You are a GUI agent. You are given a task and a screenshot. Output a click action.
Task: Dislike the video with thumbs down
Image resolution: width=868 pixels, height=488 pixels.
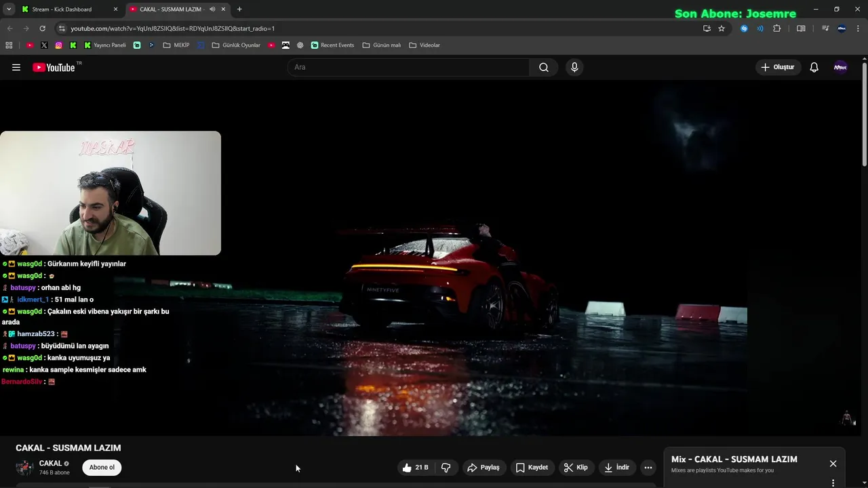(x=446, y=468)
